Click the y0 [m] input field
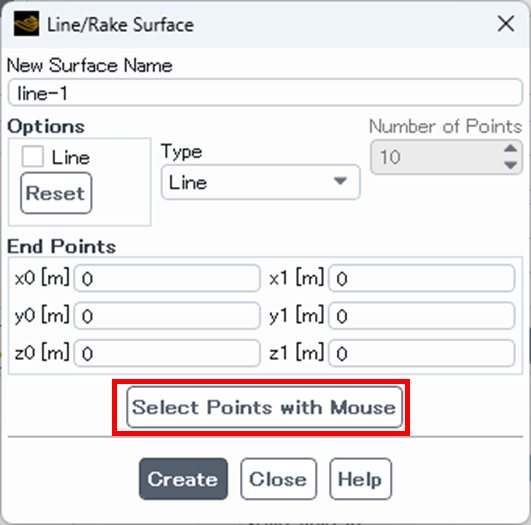 pyautogui.click(x=167, y=316)
